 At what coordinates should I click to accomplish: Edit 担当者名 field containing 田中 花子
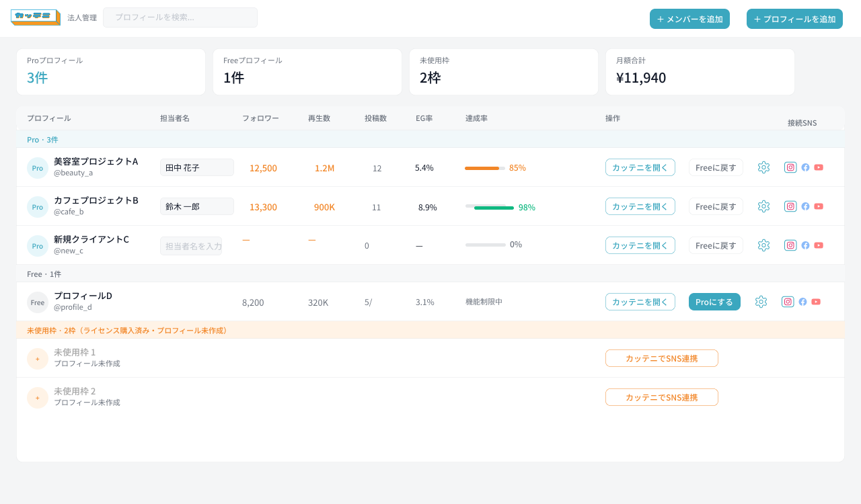pyautogui.click(x=197, y=167)
